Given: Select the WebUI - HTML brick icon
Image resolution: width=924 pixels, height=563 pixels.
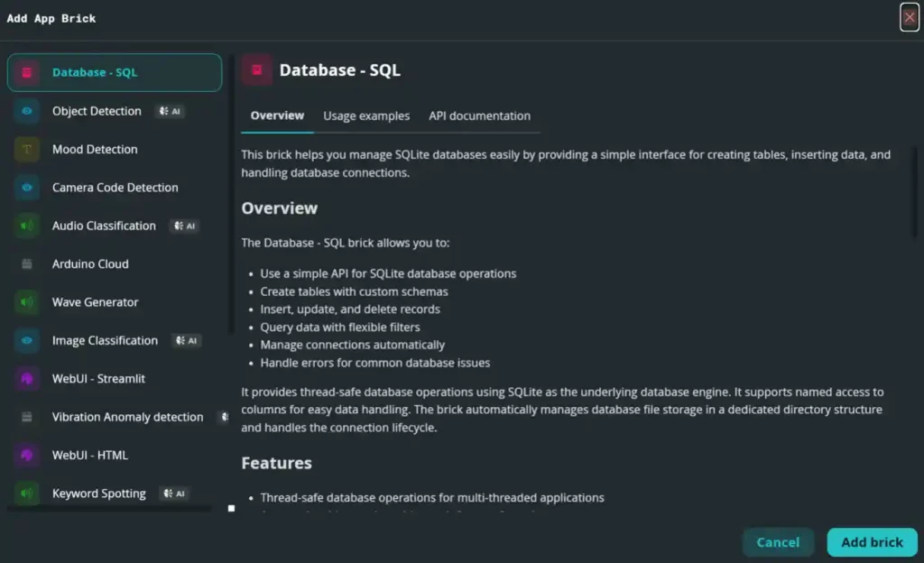Looking at the screenshot, I should 27,455.
